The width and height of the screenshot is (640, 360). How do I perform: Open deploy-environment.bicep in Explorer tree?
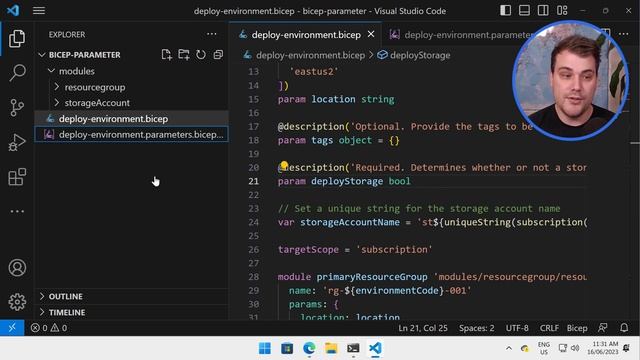click(x=131, y=119)
